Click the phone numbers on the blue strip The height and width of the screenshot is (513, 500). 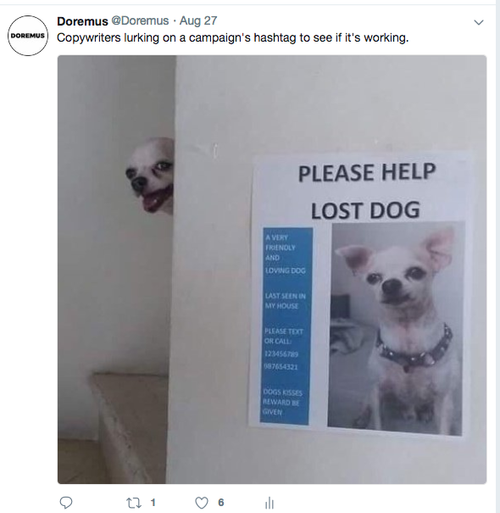(282, 360)
